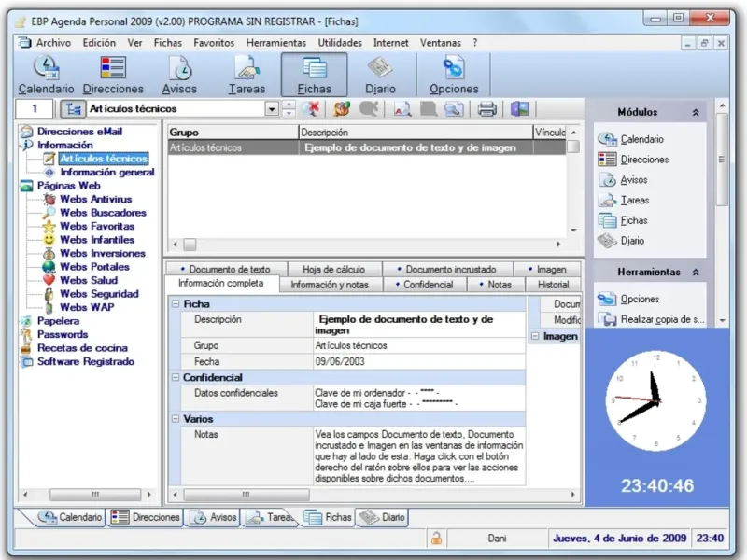Switch to the Documento de texto tab
The image size is (747, 560).
click(x=226, y=269)
